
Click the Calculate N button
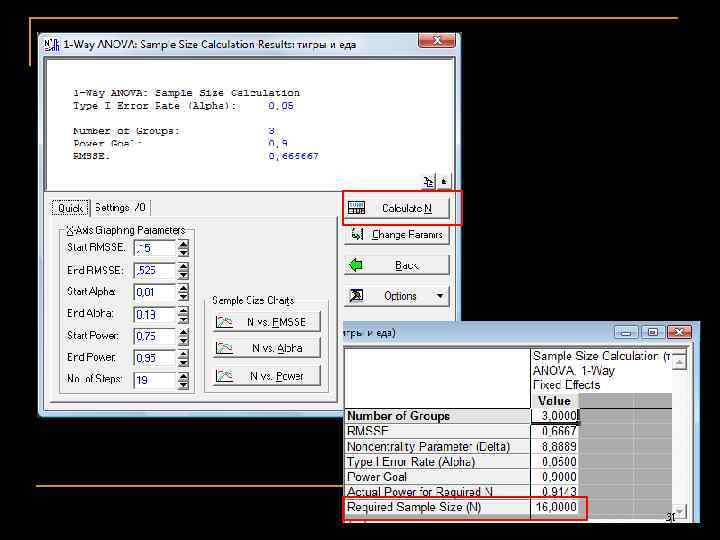point(397,208)
